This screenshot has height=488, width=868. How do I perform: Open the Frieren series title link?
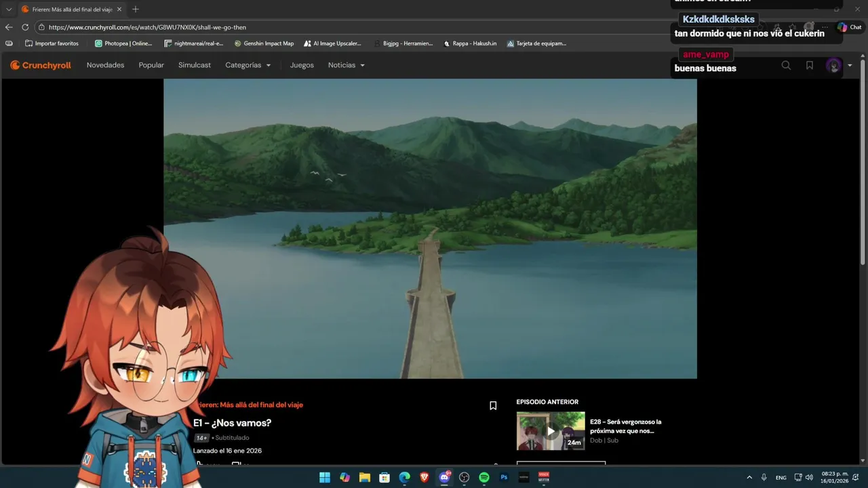(250, 405)
